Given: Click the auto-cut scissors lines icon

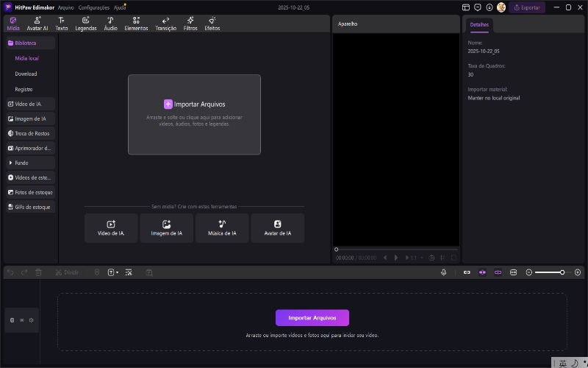Looking at the screenshot, I should coord(129,272).
